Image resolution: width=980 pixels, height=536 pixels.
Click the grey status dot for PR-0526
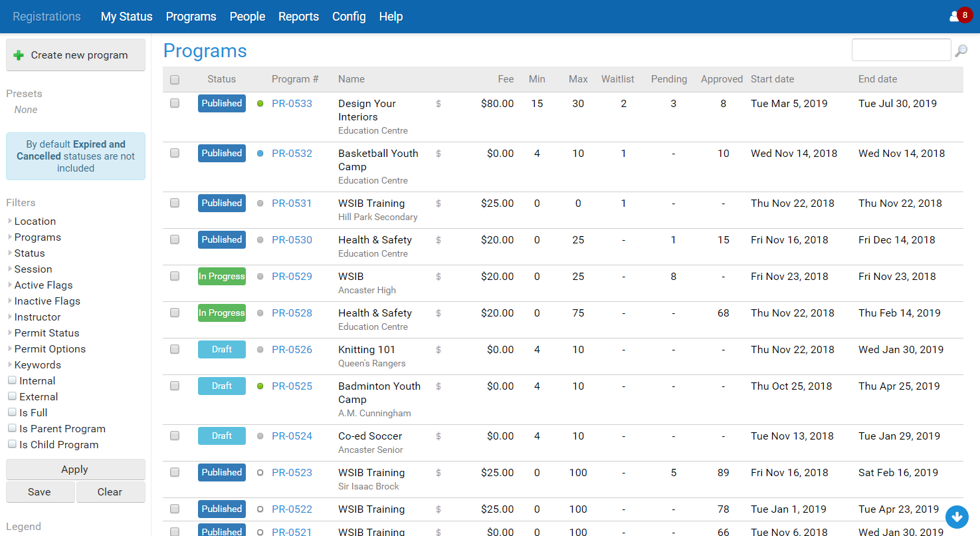[260, 350]
